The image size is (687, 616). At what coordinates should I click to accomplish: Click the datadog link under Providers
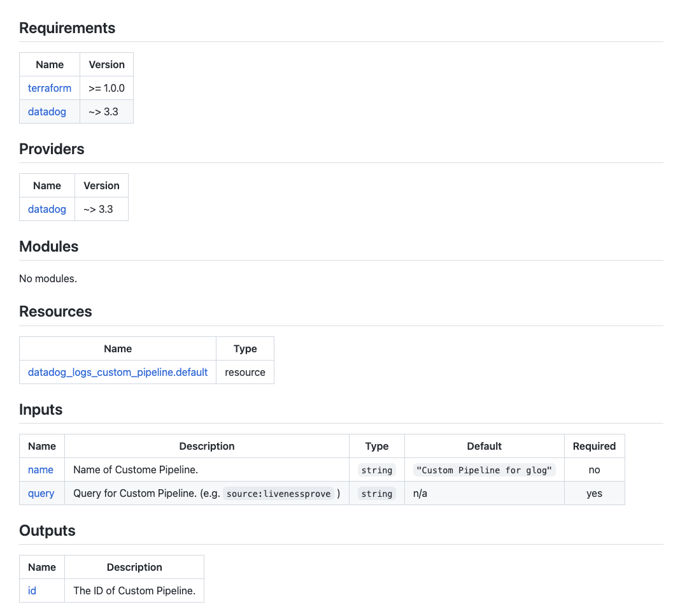click(x=47, y=209)
